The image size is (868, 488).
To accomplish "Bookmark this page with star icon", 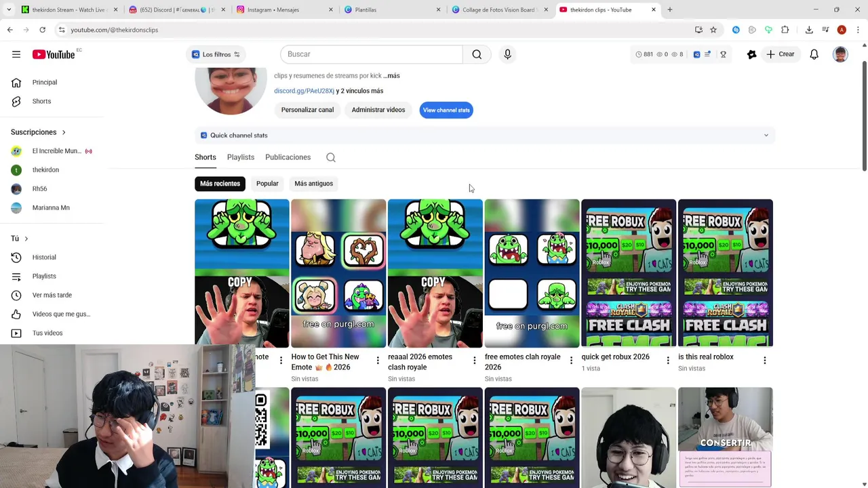I will tap(713, 30).
